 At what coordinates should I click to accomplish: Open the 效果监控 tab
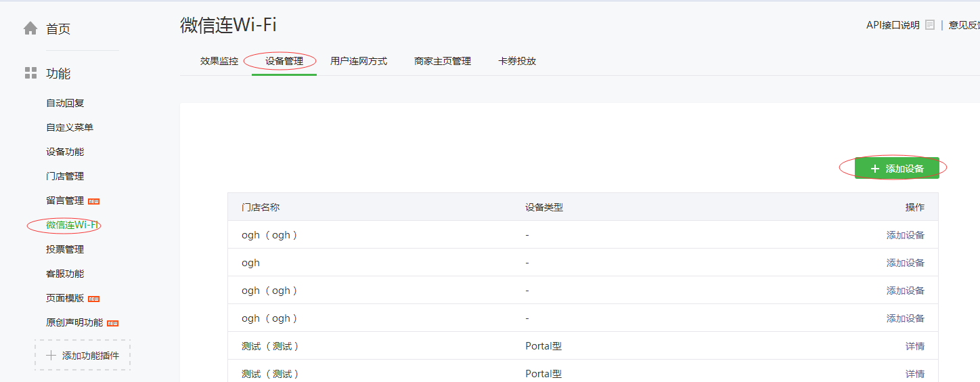click(219, 61)
